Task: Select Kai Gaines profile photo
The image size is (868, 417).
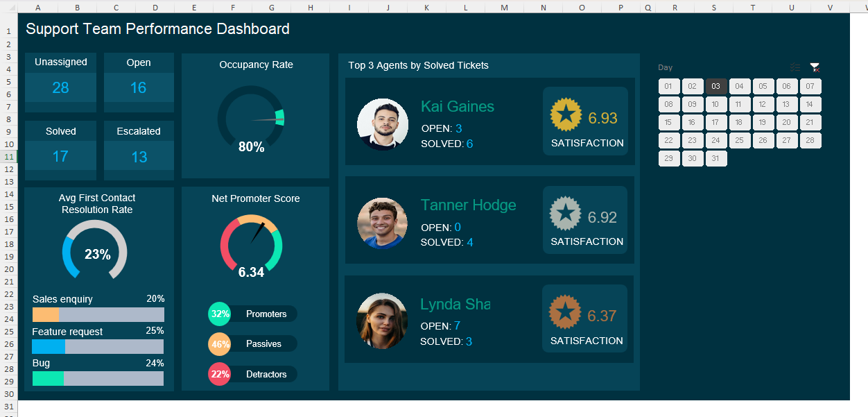Action: click(383, 124)
